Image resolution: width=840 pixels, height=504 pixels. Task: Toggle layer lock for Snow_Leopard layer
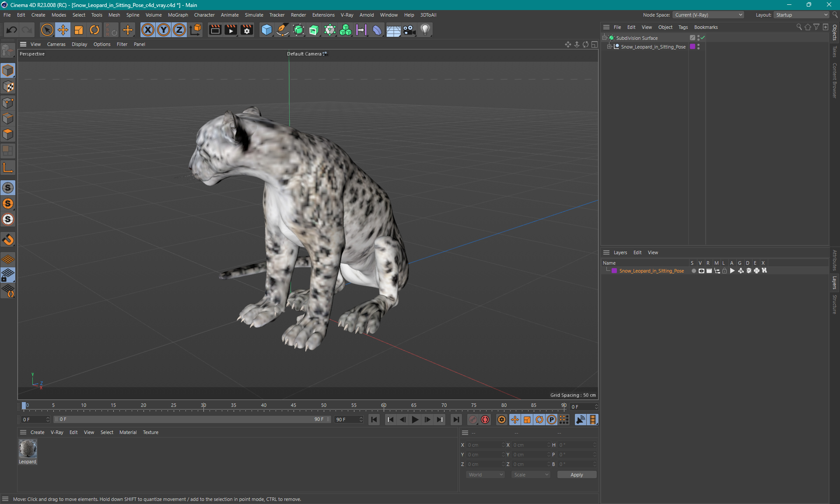(724, 271)
